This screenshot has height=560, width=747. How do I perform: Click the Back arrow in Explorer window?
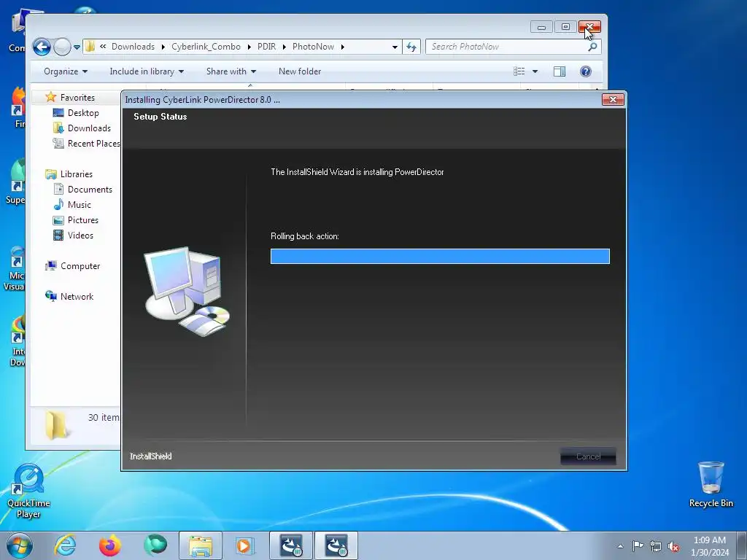click(x=42, y=47)
